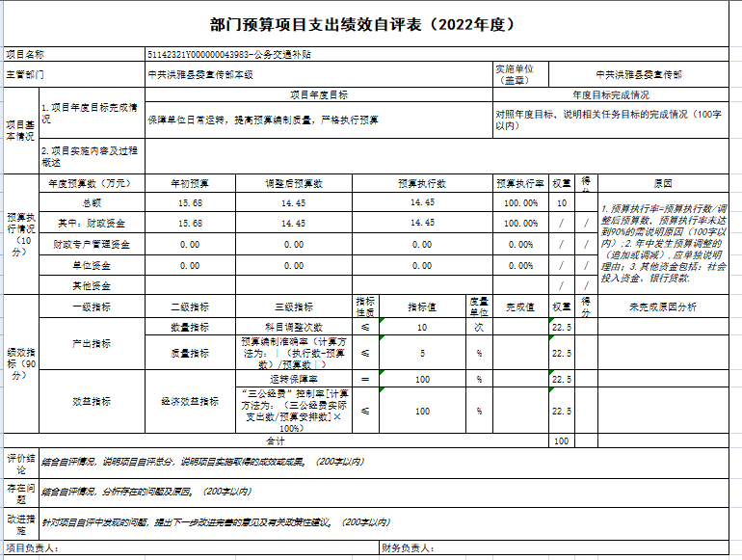Select the 一级指标 header cell
Image resolution: width=742 pixels, height=560 pixels.
click(x=92, y=307)
